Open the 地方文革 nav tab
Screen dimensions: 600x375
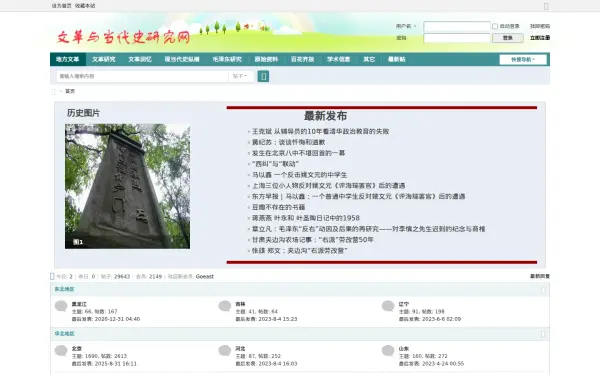tap(68, 59)
